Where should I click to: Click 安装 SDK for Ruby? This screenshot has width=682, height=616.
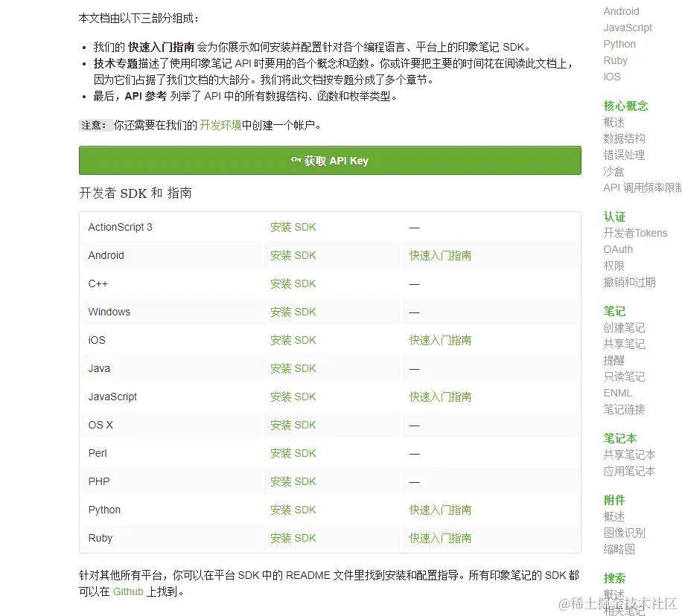[293, 538]
